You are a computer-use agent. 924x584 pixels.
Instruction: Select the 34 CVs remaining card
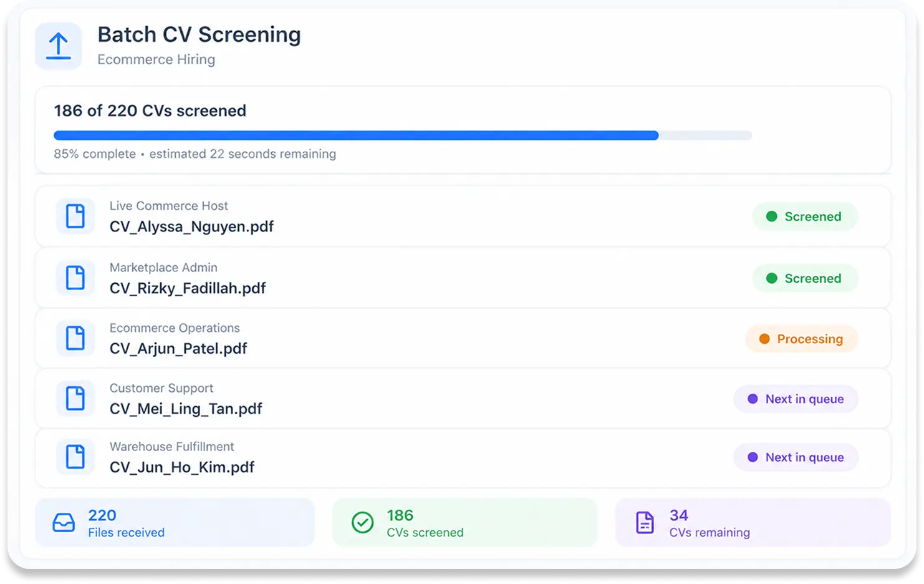(753, 522)
